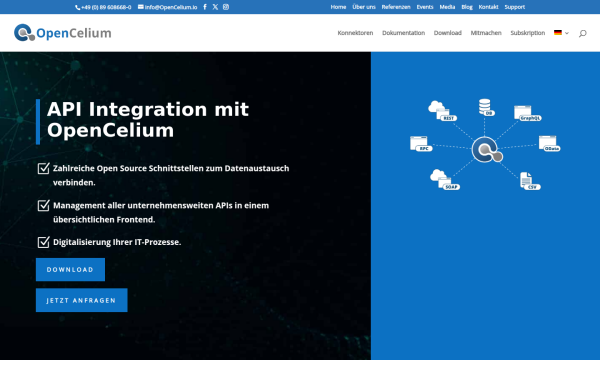Click the German flag language icon
This screenshot has height=375, width=600.
coord(558,33)
